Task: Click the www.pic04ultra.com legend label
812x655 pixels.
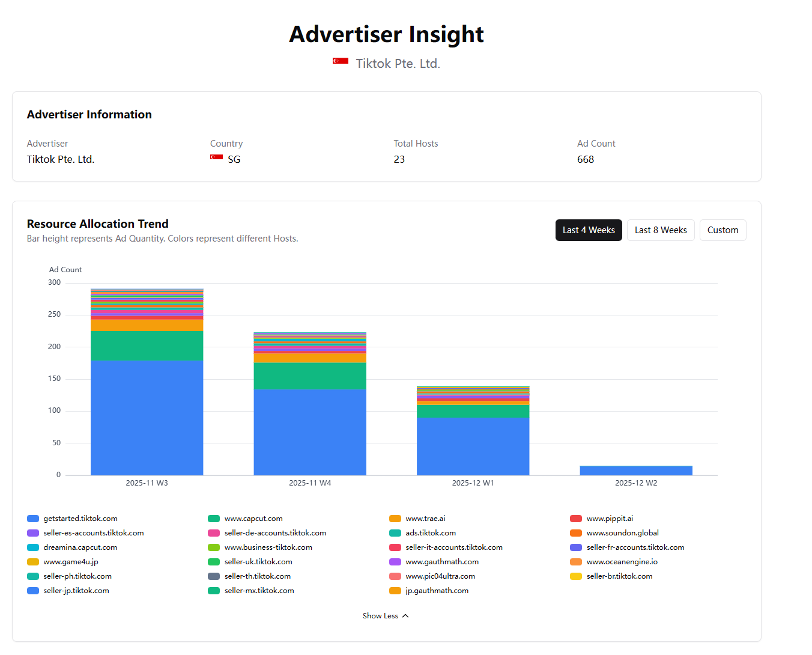Action: point(440,576)
